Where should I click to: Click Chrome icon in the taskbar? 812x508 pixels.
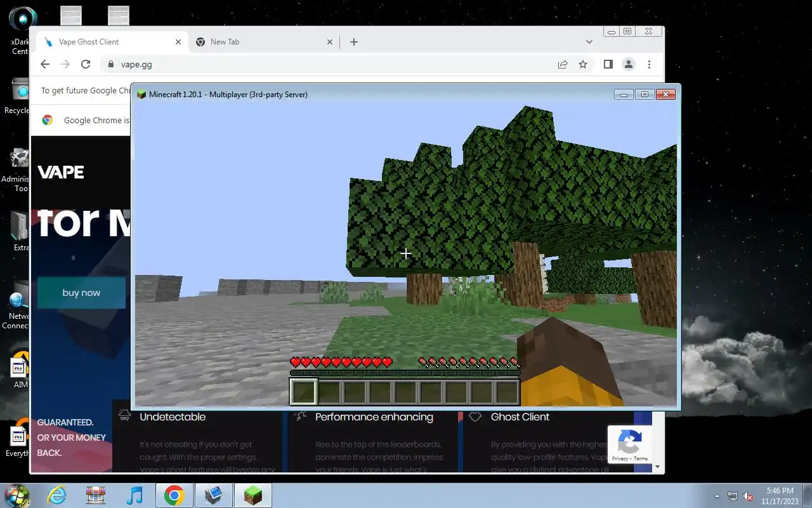pos(174,495)
